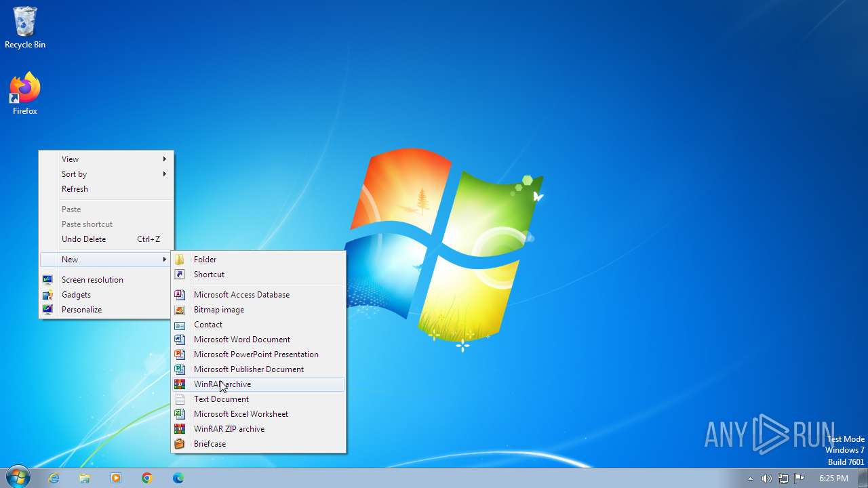
Task: Launch Microsoft Edge from taskbar
Action: pyautogui.click(x=178, y=478)
